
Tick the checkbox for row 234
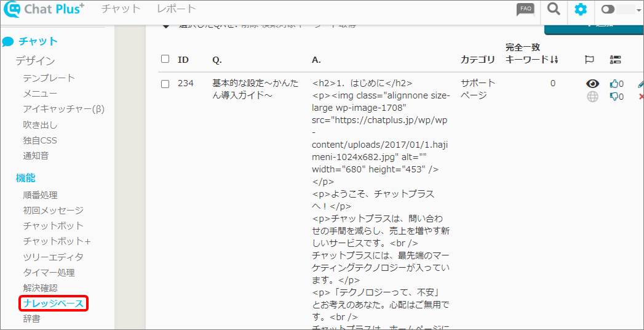click(165, 84)
